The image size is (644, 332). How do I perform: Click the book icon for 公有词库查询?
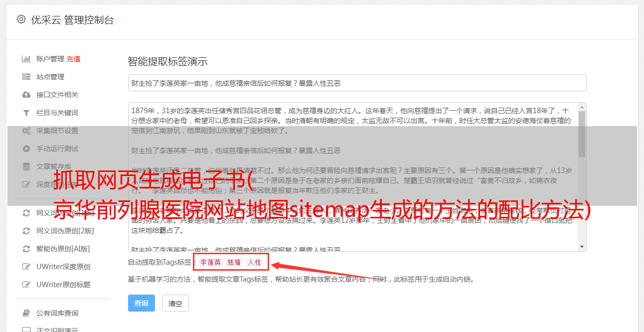pos(26,313)
